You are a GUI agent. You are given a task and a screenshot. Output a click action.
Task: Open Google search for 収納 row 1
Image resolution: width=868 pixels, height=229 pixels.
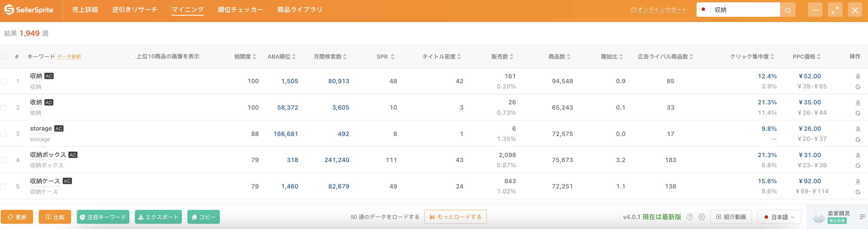[x=858, y=87]
